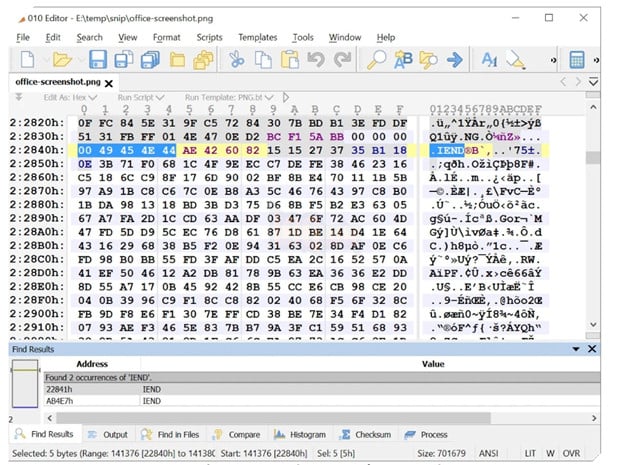Click the hex editor vertical scrollbar thumb
The image size is (630, 465).
click(593, 158)
